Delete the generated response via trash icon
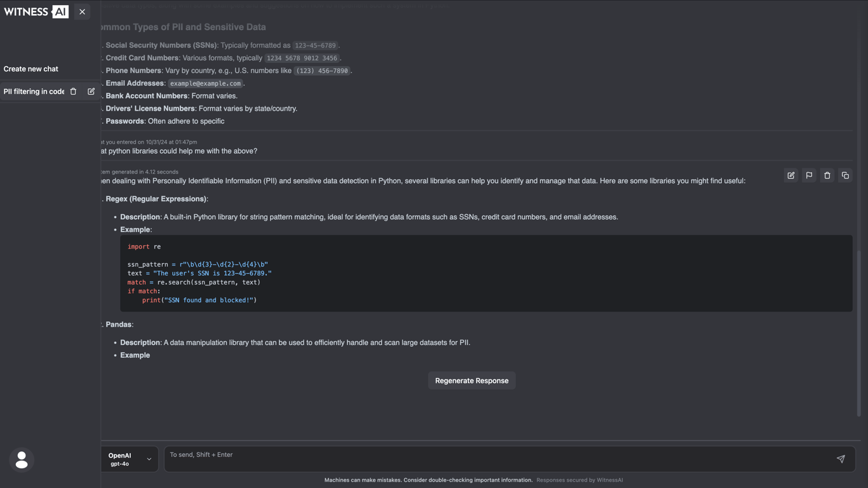 pos(827,175)
